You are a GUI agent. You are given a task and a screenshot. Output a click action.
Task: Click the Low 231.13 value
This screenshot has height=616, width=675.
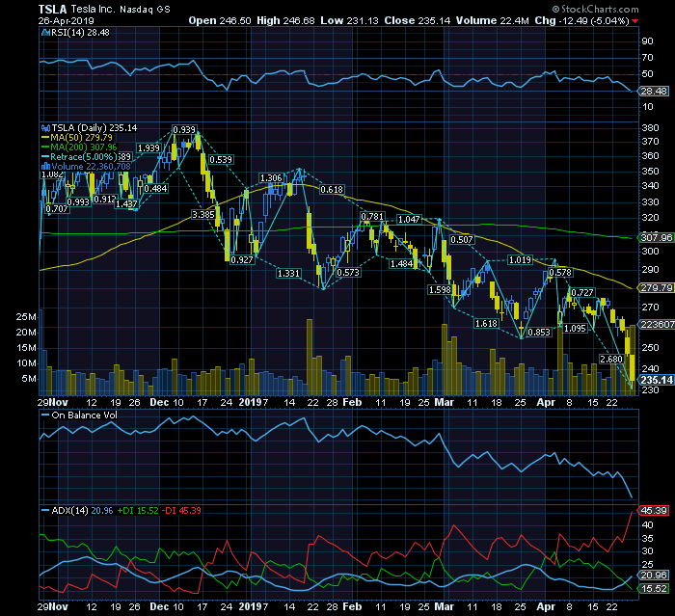tap(349, 20)
